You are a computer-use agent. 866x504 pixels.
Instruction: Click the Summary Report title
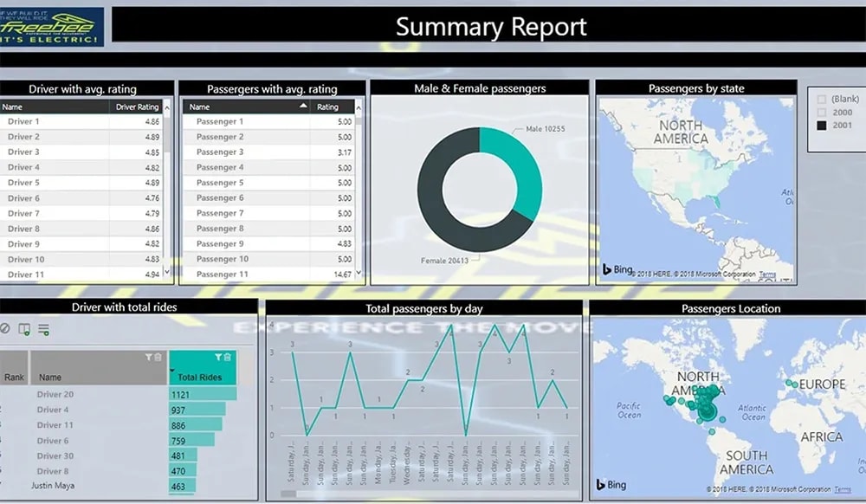(x=491, y=27)
